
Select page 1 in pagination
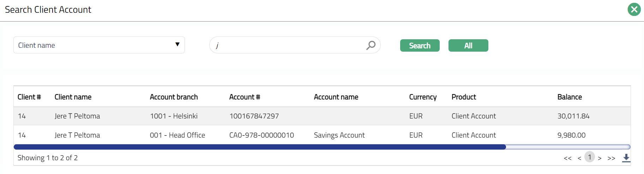(589, 157)
